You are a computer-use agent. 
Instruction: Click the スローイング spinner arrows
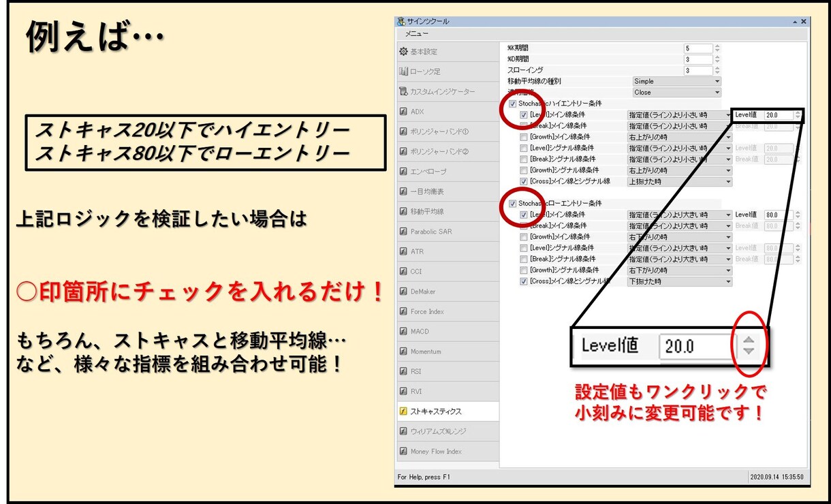(x=717, y=70)
